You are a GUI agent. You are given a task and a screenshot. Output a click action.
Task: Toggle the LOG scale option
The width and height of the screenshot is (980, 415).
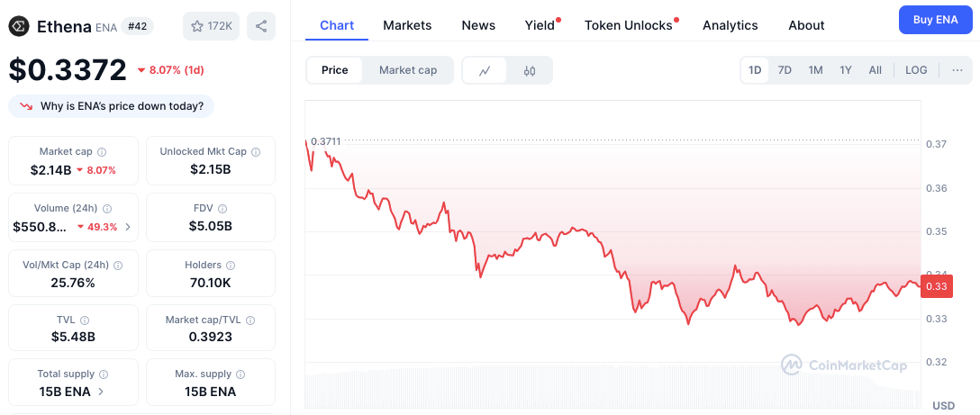(916, 70)
